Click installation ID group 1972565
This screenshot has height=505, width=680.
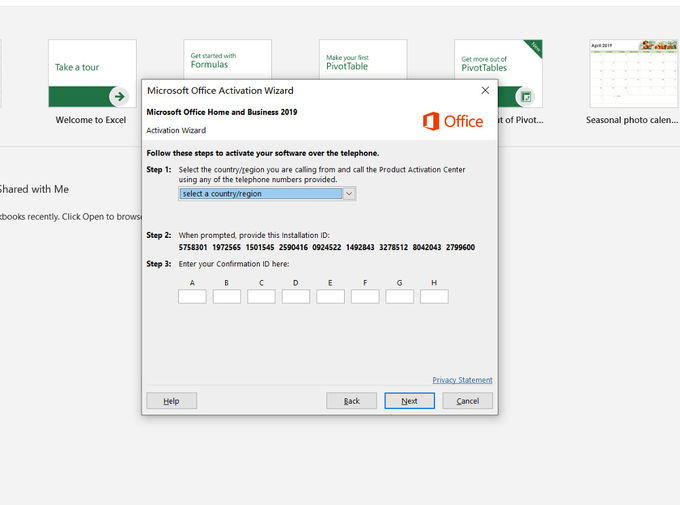coord(226,247)
